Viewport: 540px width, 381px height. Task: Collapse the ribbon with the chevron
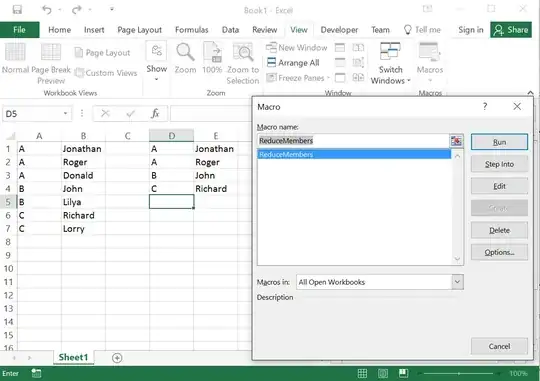coord(530,93)
